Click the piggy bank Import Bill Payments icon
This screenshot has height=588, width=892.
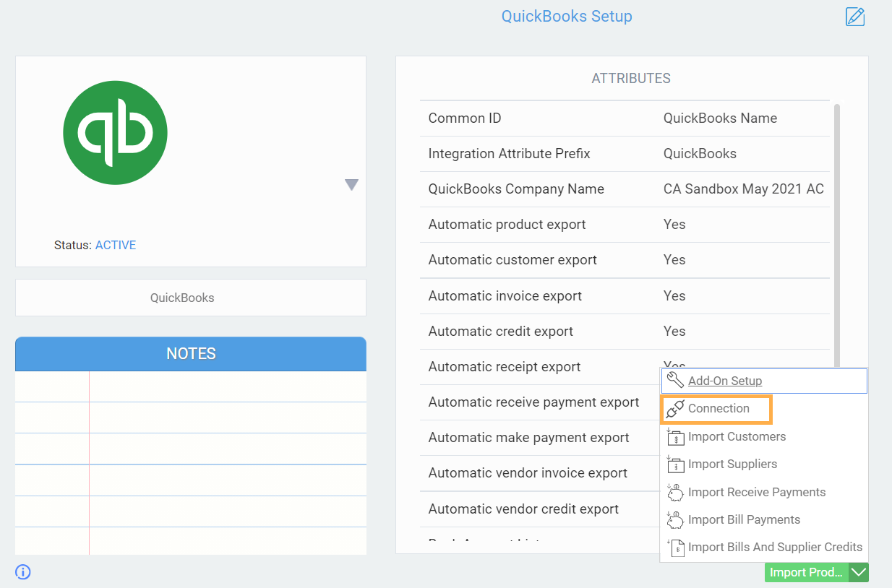click(x=675, y=520)
